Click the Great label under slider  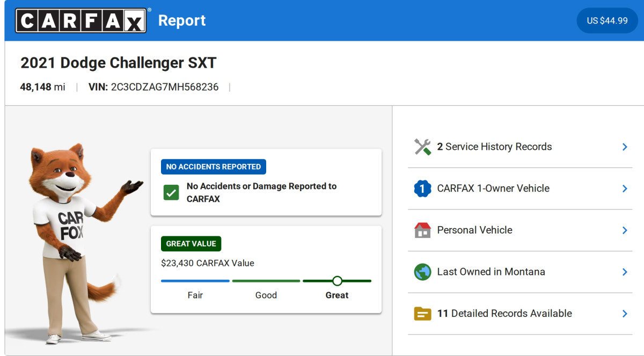click(x=337, y=295)
